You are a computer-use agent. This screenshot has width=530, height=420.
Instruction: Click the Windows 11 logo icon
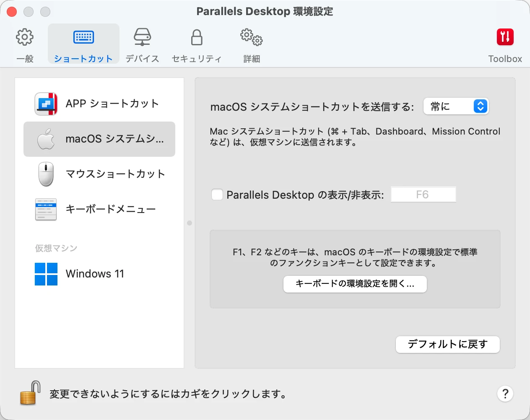pyautogui.click(x=46, y=274)
